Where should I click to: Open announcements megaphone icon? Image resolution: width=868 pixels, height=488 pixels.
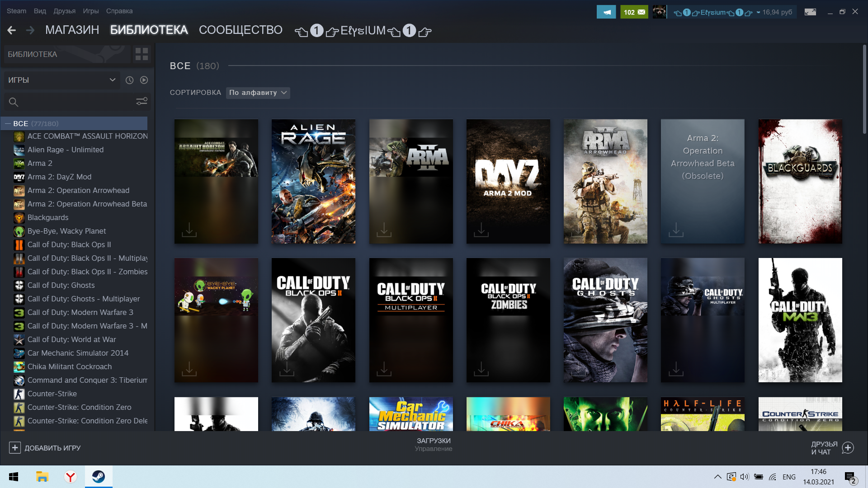606,12
